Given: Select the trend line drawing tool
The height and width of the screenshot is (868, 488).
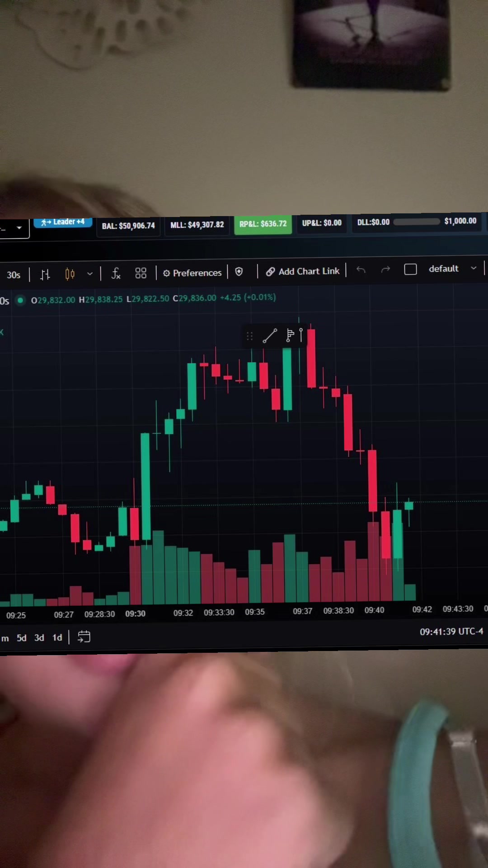Looking at the screenshot, I should 270,336.
